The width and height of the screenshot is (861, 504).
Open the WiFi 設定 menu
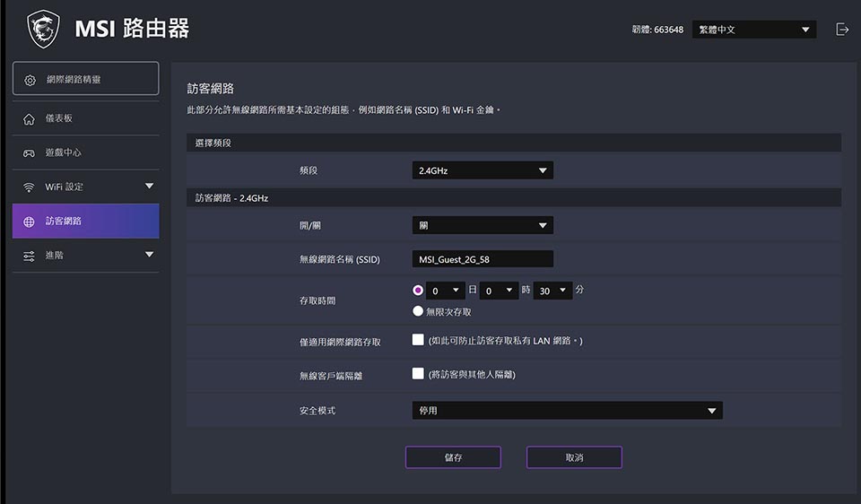pyautogui.click(x=86, y=187)
